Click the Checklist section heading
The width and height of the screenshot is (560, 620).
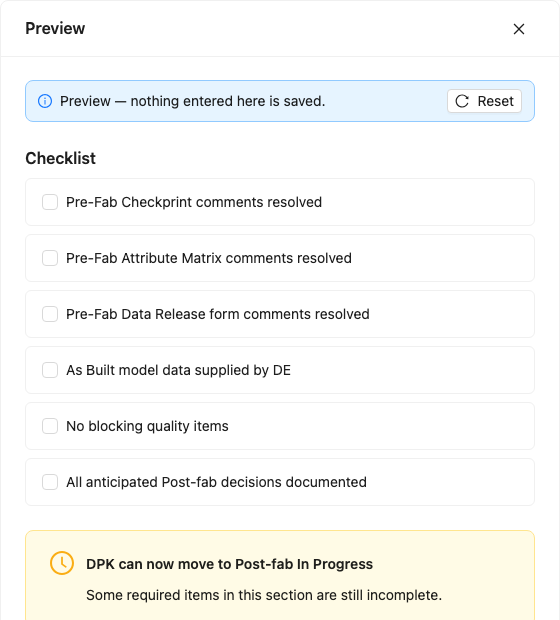[61, 159]
